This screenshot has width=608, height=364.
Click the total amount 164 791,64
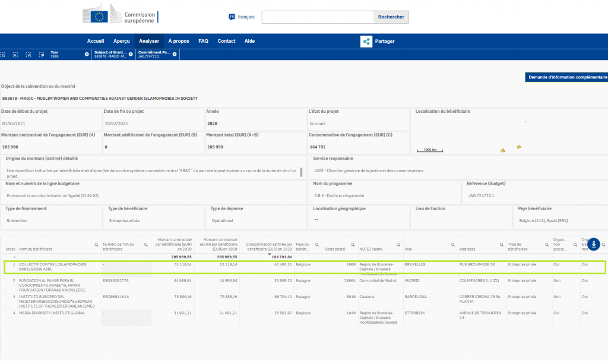pyautogui.click(x=281, y=257)
